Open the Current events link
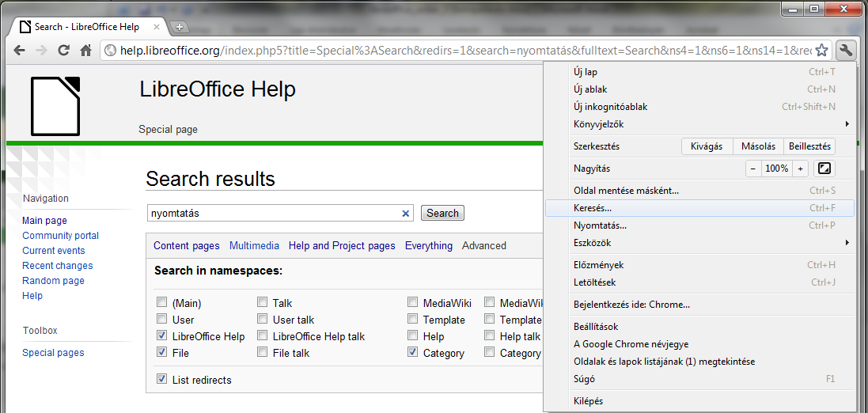 tap(54, 250)
